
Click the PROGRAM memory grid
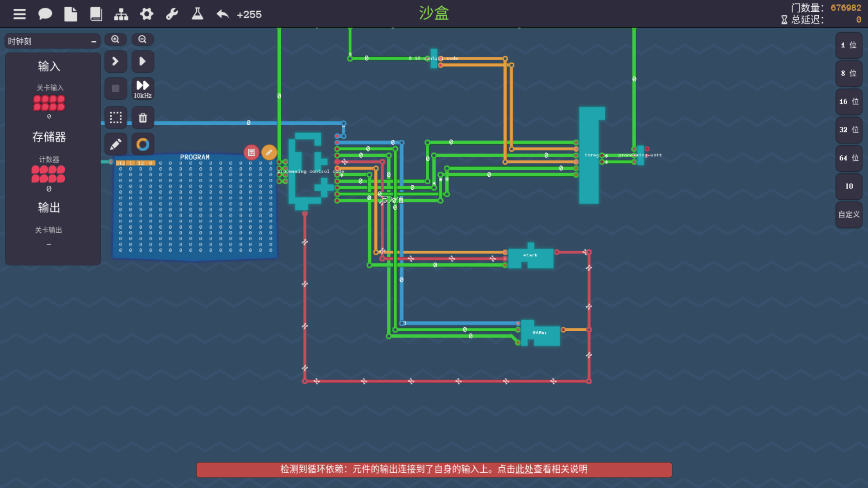click(x=195, y=208)
